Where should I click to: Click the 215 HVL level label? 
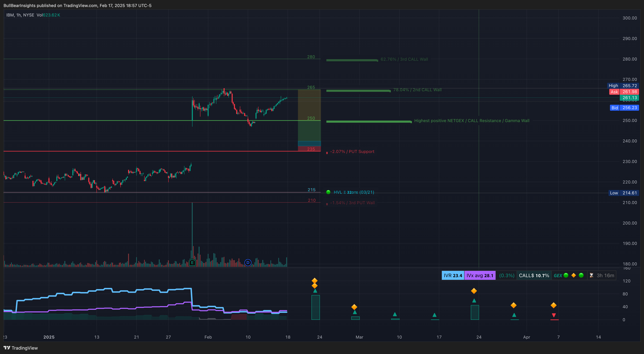311,190
